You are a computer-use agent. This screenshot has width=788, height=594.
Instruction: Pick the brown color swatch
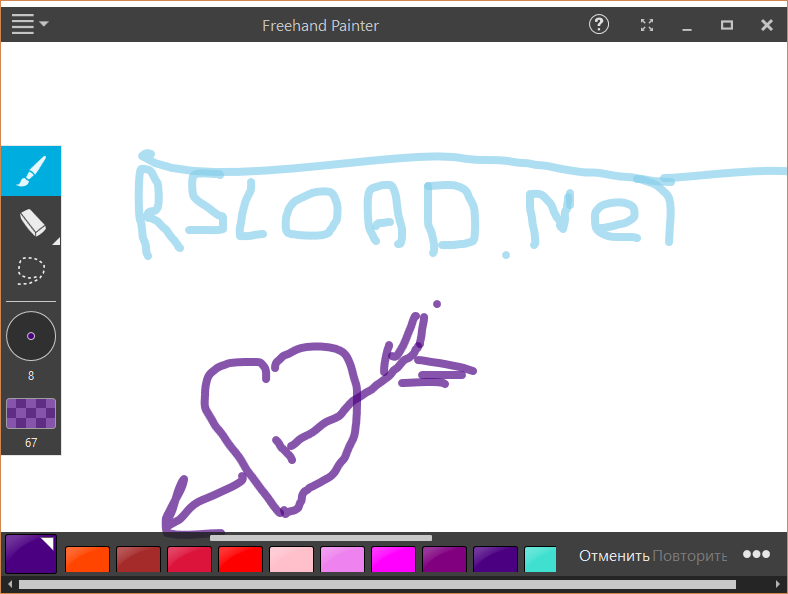[138, 559]
